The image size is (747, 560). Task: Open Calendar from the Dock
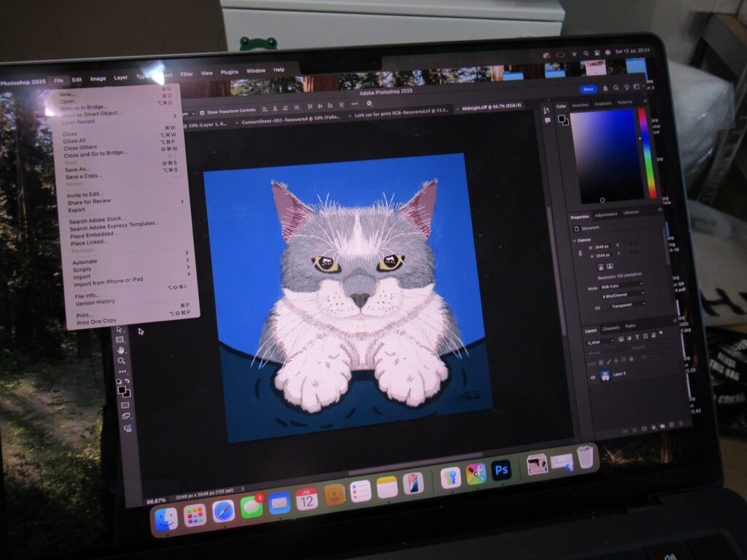[x=306, y=499]
